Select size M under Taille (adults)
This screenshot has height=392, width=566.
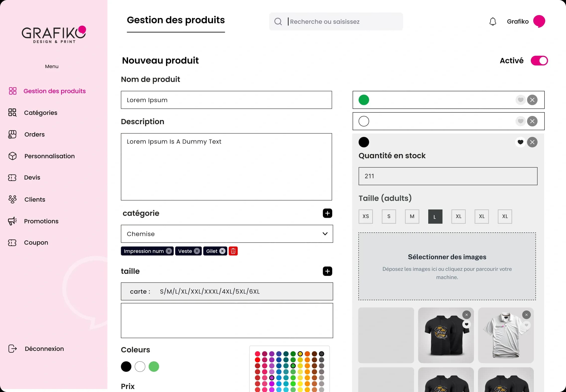[x=412, y=216]
